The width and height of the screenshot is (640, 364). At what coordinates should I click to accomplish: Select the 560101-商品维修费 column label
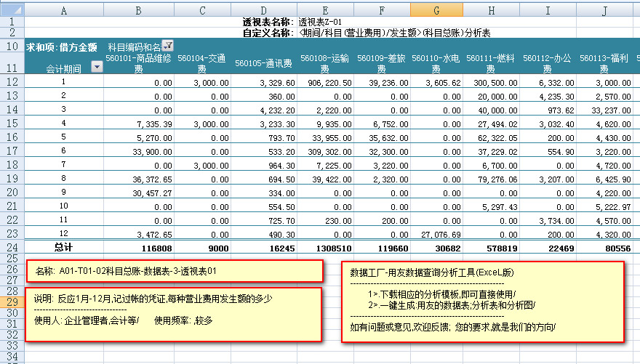point(138,63)
